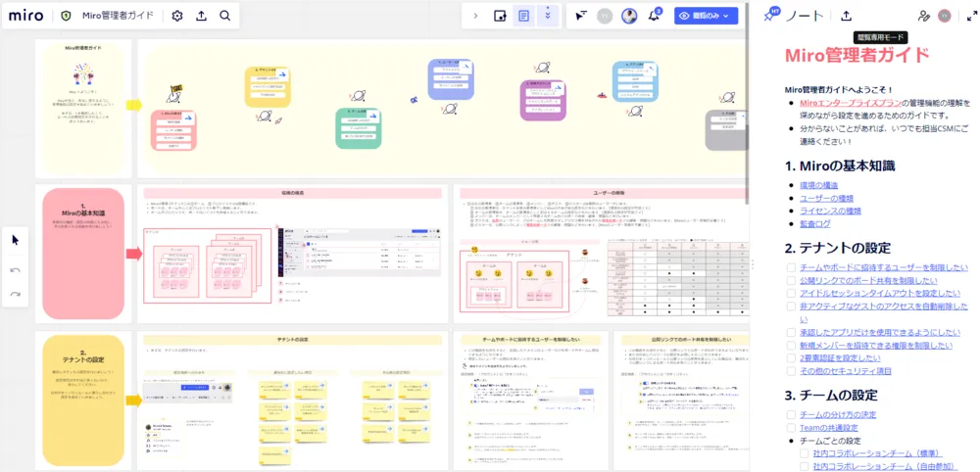The height and width of the screenshot is (472, 980).
Task: Click the Miro管理者ガイド board title
Action: point(118,16)
